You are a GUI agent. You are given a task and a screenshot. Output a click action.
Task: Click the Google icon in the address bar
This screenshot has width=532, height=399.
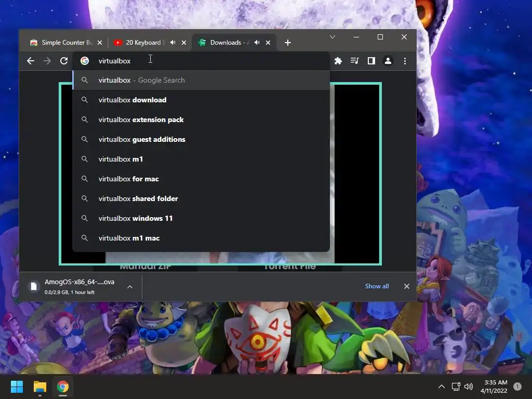[x=85, y=61]
